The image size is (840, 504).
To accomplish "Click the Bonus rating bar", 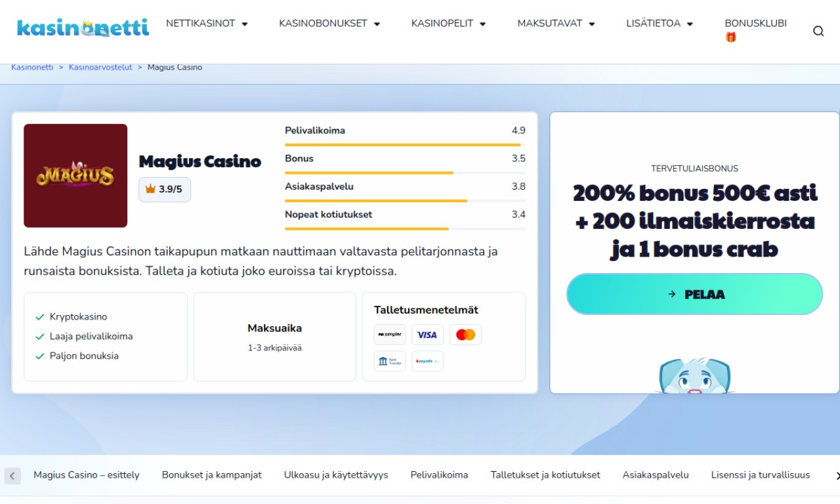I will tap(405, 173).
